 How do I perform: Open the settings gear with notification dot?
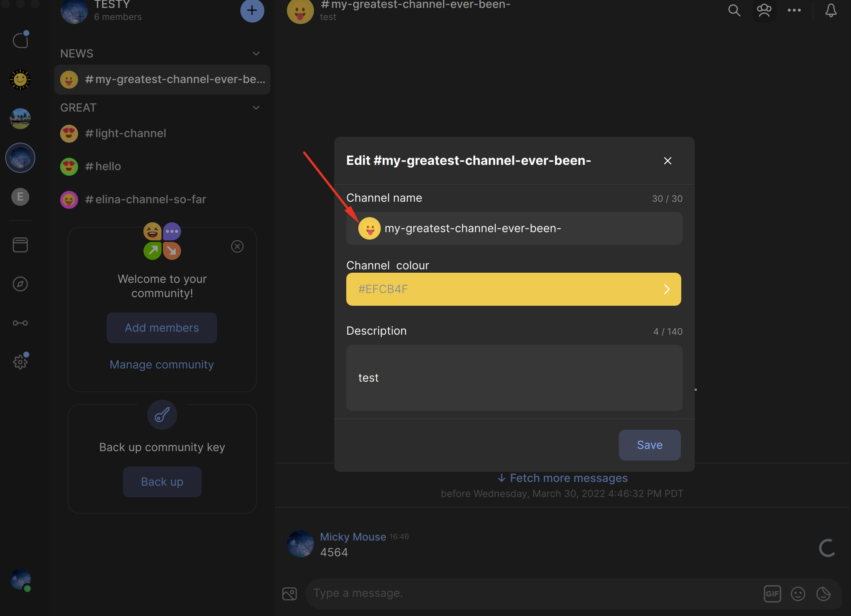pyautogui.click(x=20, y=361)
